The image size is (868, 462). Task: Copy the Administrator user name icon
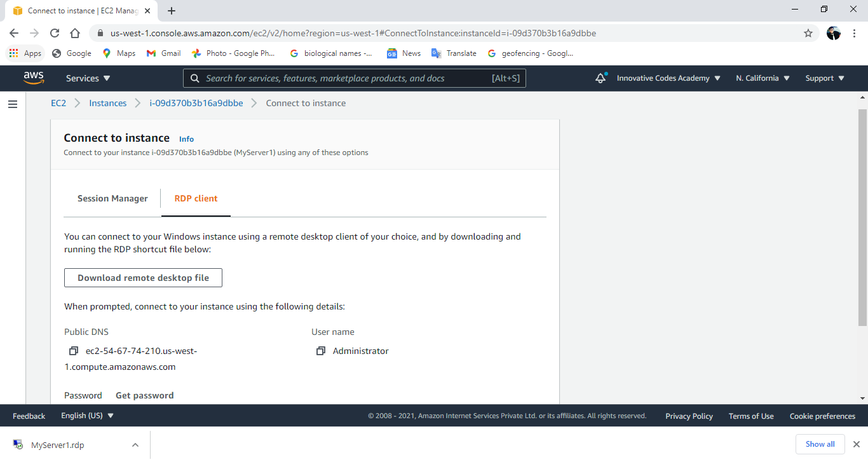click(321, 351)
